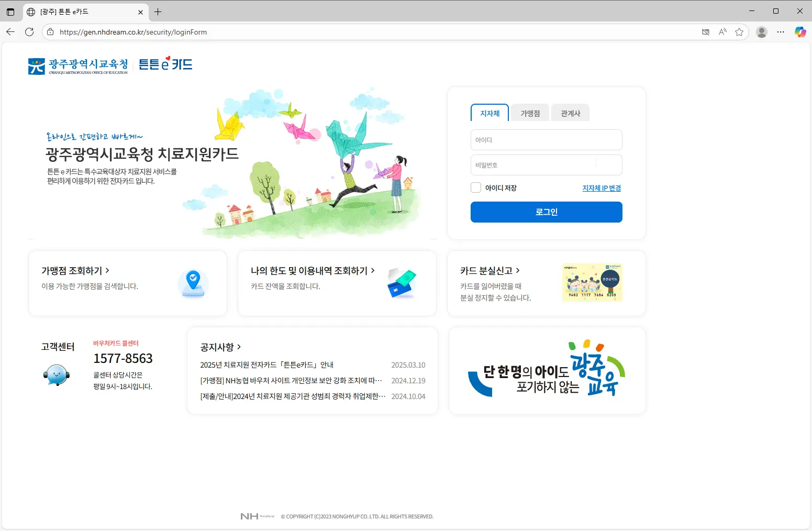Click the lost card thumbnail image
This screenshot has height=531, width=812.
click(x=592, y=283)
